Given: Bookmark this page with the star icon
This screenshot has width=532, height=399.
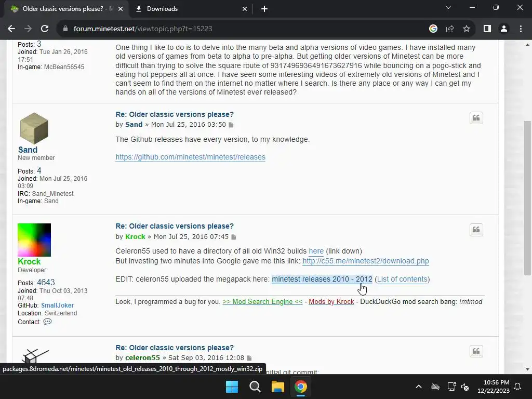Looking at the screenshot, I should point(467,29).
